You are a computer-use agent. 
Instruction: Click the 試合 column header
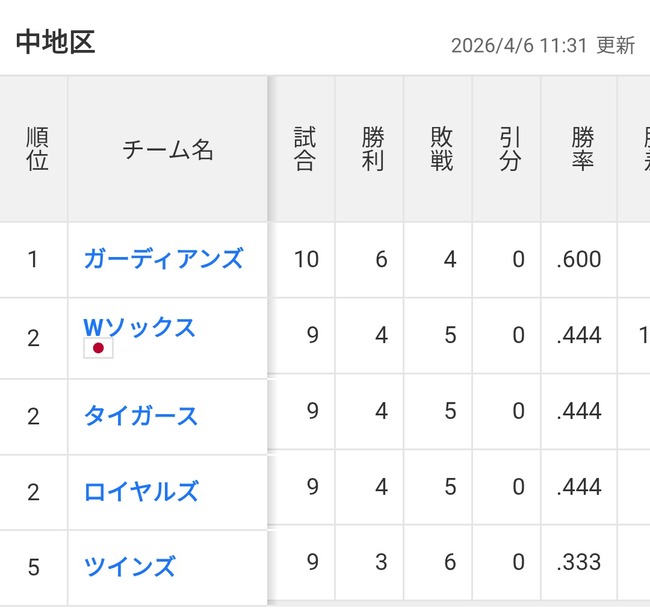click(305, 150)
